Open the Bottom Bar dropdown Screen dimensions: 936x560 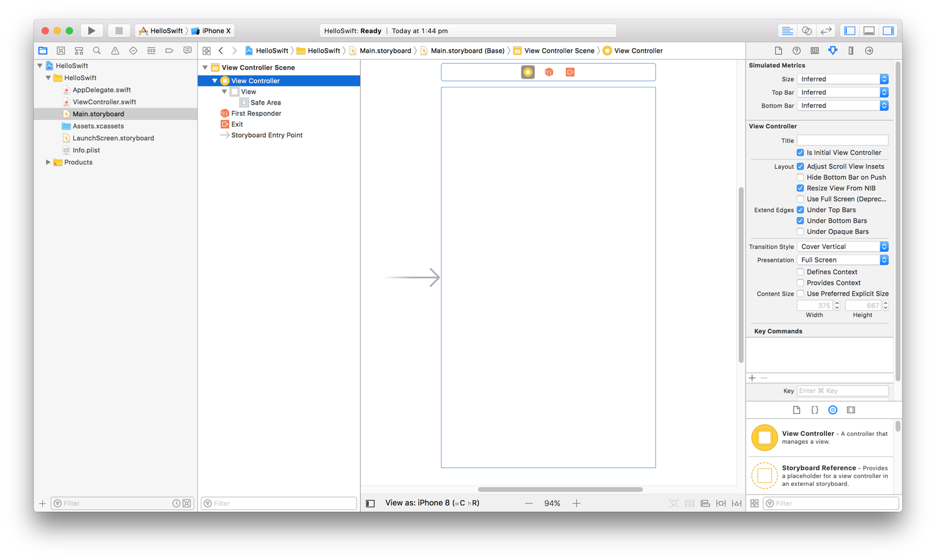coord(842,105)
